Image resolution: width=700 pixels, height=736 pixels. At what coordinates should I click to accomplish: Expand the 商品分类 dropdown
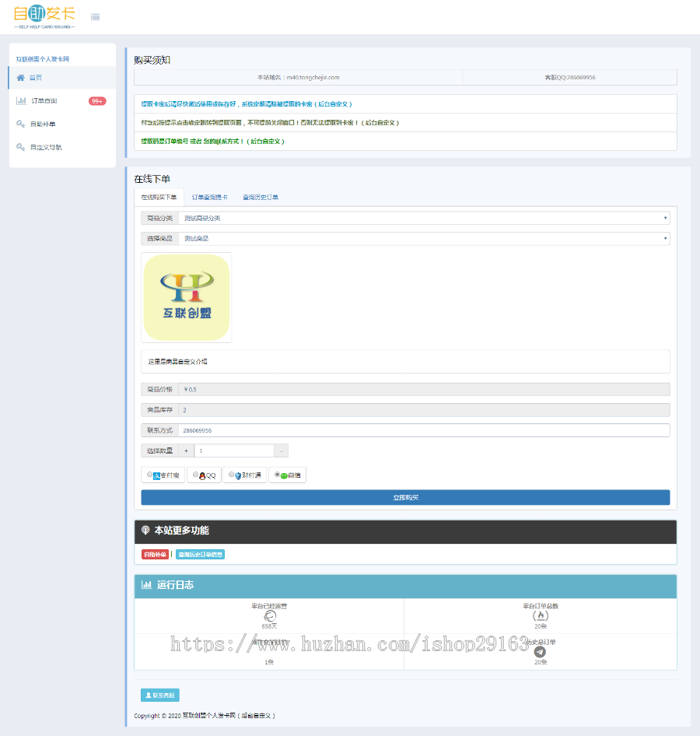(424, 218)
